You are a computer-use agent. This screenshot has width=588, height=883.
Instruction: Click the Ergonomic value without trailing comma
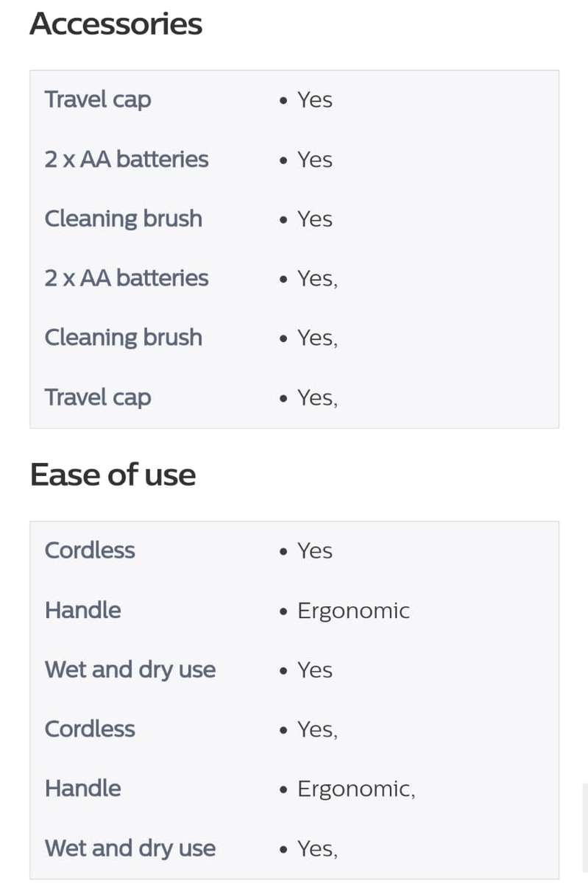353,611
